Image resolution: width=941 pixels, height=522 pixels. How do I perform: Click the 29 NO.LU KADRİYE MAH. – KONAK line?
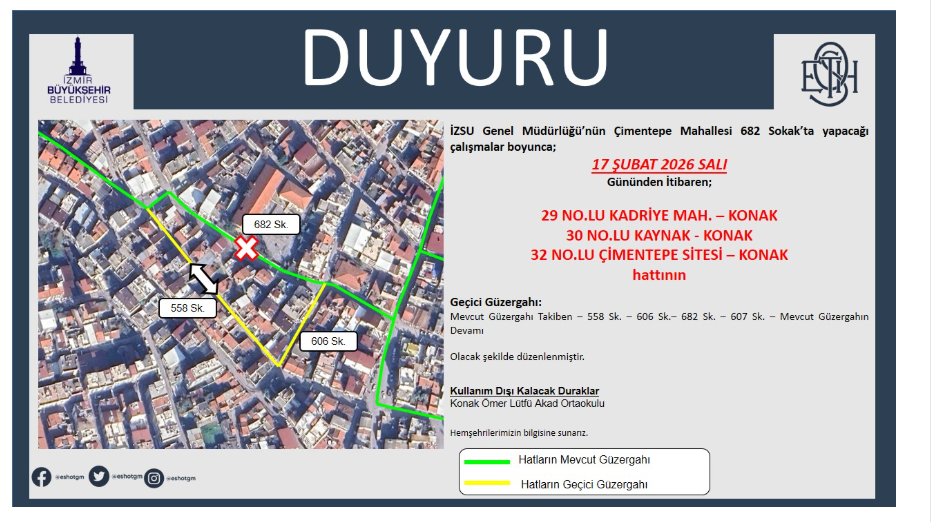[659, 215]
